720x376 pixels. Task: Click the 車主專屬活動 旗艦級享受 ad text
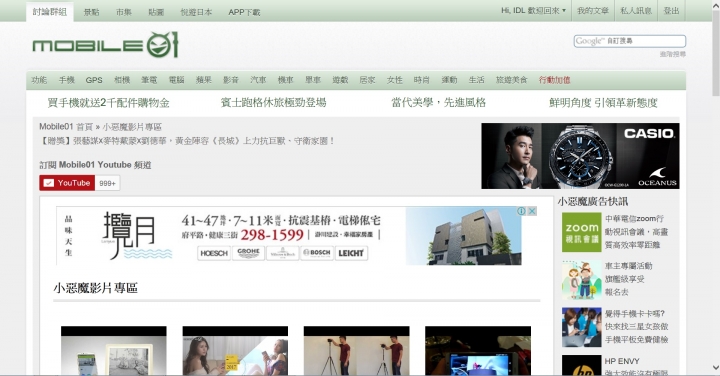coord(628,279)
